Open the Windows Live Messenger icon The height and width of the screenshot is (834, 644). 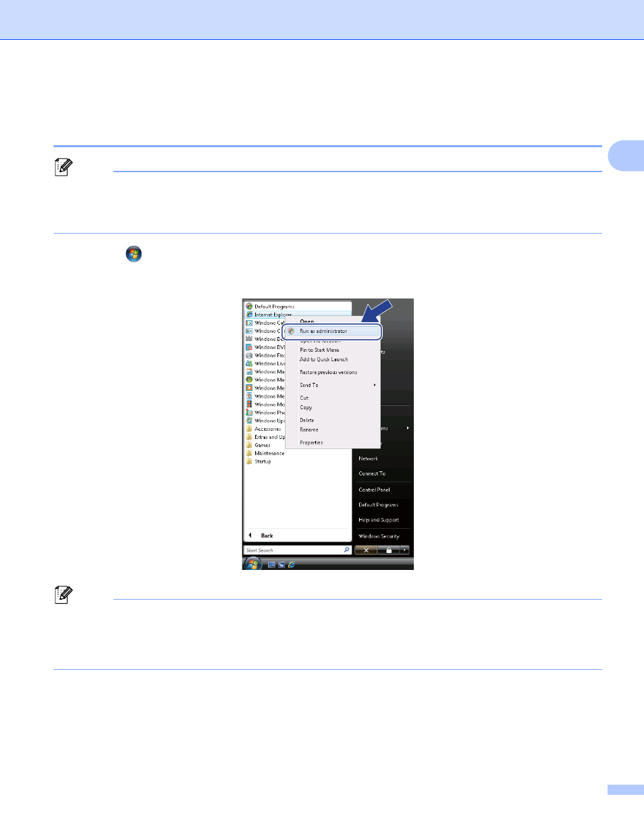click(249, 363)
